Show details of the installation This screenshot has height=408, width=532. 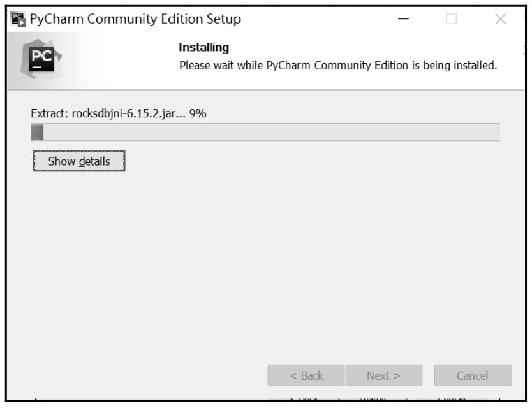coord(79,161)
